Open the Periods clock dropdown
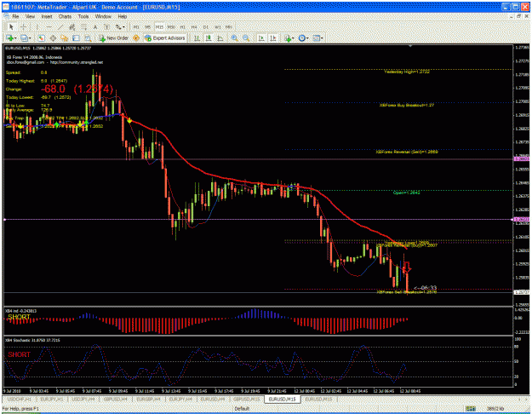This screenshot has width=532, height=414. point(303,38)
